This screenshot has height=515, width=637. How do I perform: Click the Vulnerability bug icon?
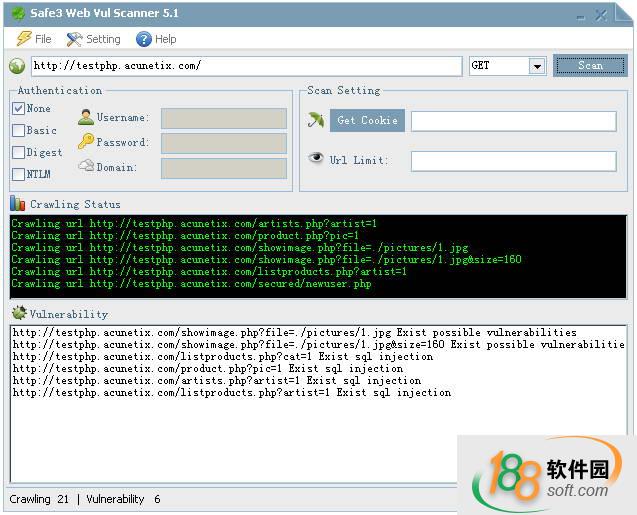point(18,313)
